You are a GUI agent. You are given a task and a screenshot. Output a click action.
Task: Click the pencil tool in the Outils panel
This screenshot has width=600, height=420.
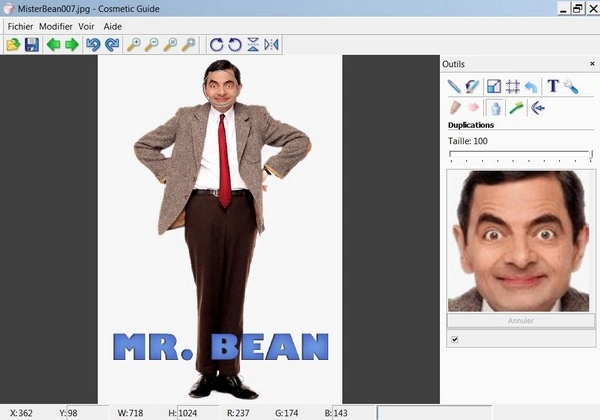(x=454, y=87)
